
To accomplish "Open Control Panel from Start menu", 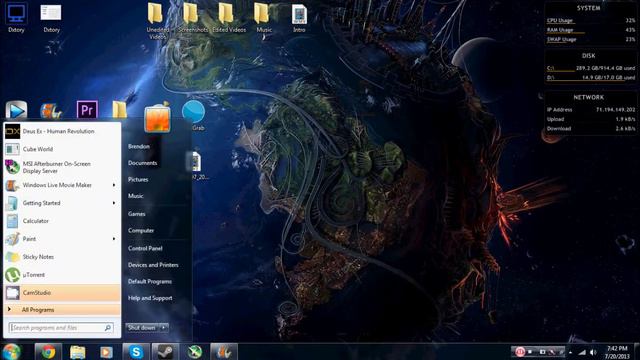I will 145,249.
